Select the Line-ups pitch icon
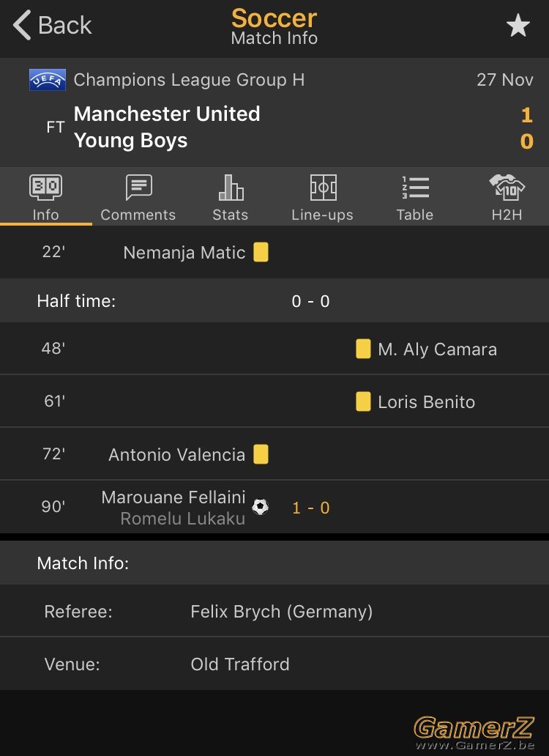Viewport: 549px width, 756px height. click(323, 188)
